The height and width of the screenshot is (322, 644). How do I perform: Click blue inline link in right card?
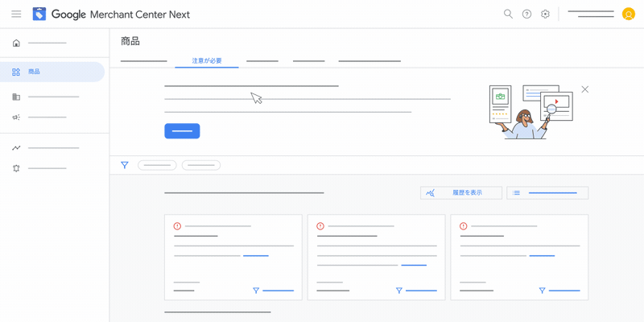(x=542, y=256)
